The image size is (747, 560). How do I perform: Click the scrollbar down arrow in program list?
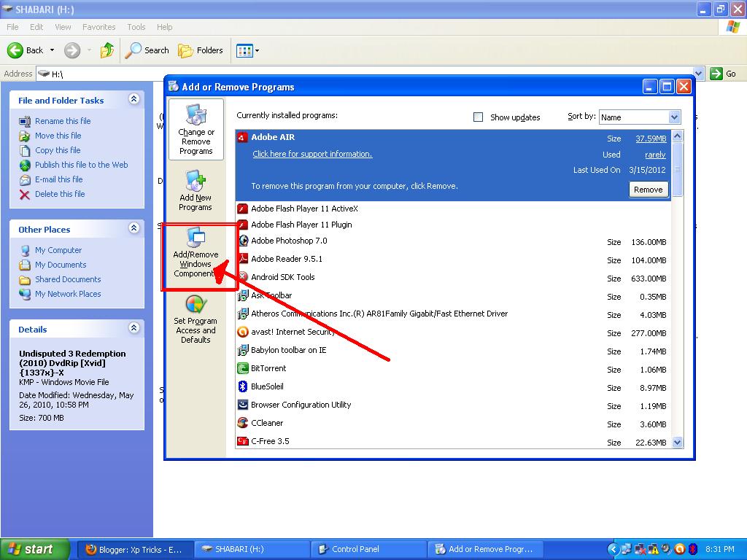(x=678, y=441)
